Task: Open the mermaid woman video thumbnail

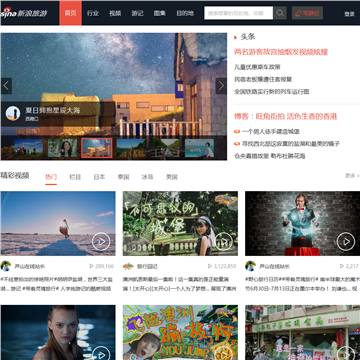Action: (x=58, y=332)
